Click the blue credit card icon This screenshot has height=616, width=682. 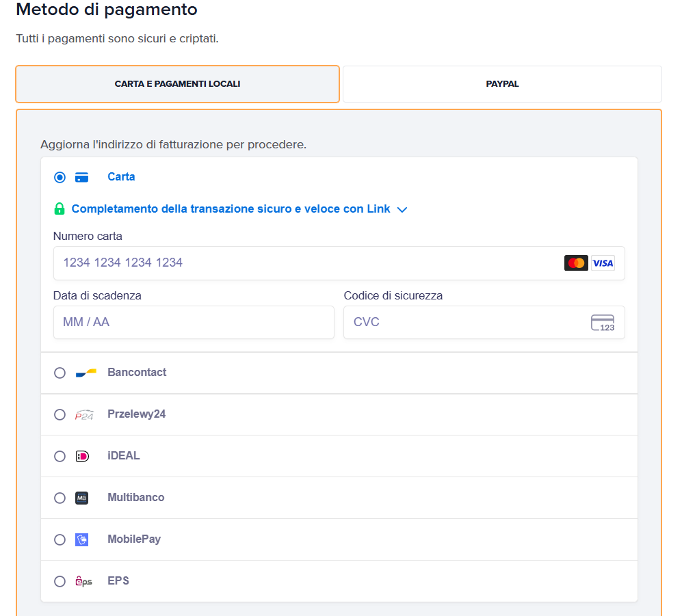pos(82,177)
